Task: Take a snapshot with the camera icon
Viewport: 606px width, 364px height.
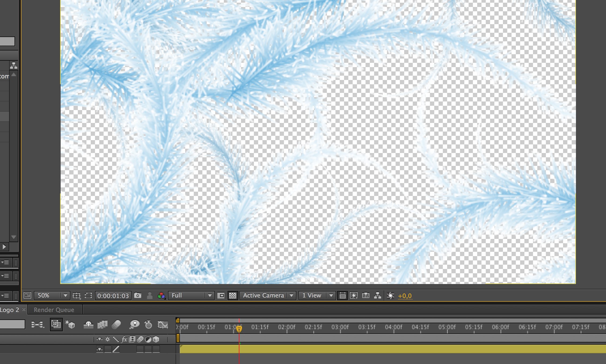Action: 138,296
